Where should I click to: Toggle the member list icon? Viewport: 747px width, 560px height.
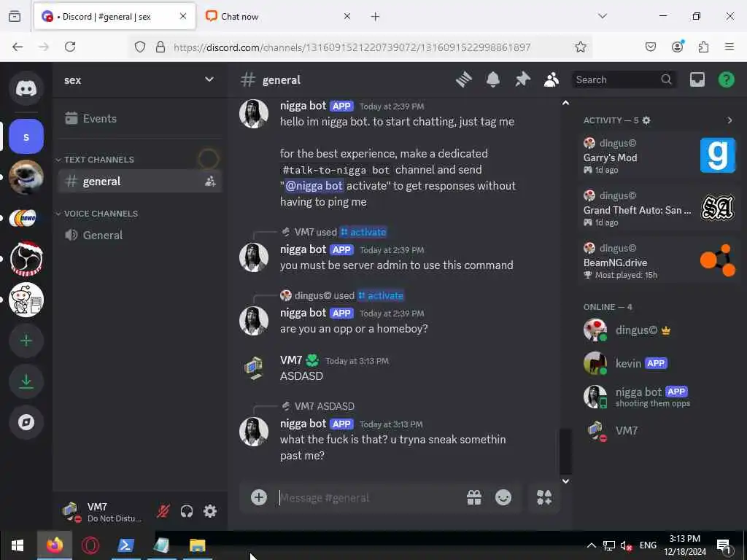(551, 79)
